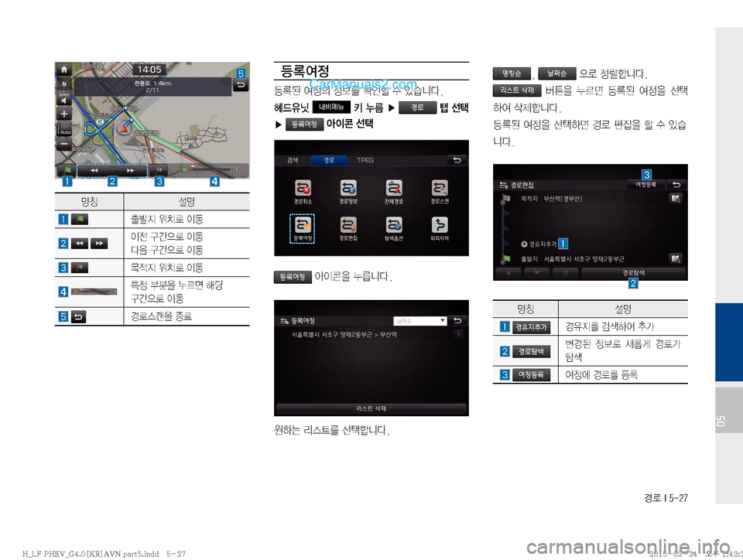The height and width of the screenshot is (560, 743).
Task: Open the 검색 tab in navigation menu
Action: click(x=293, y=160)
